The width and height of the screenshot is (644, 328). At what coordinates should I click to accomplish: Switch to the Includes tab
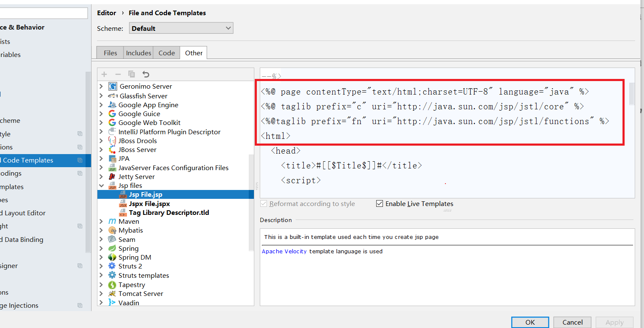click(x=138, y=53)
